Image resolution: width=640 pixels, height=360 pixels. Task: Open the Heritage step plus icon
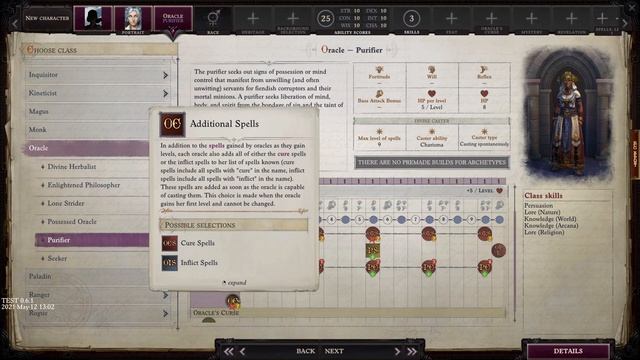253,18
